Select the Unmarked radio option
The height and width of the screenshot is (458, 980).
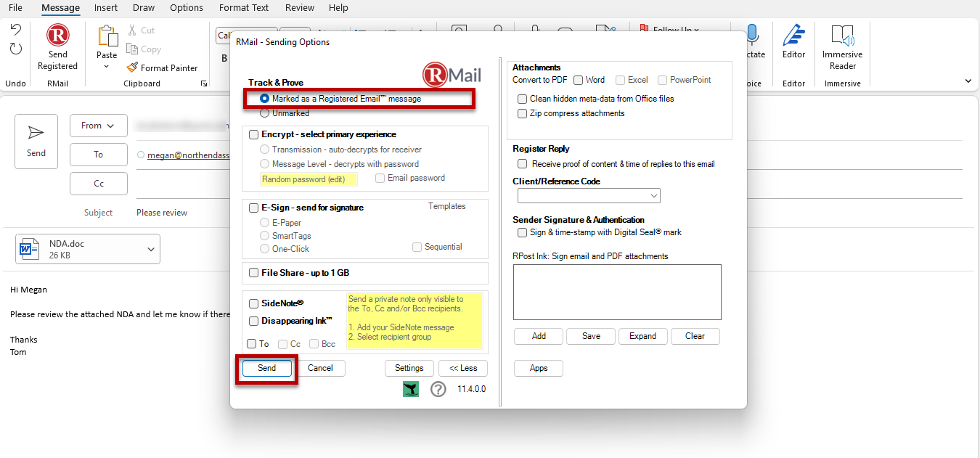(x=265, y=113)
